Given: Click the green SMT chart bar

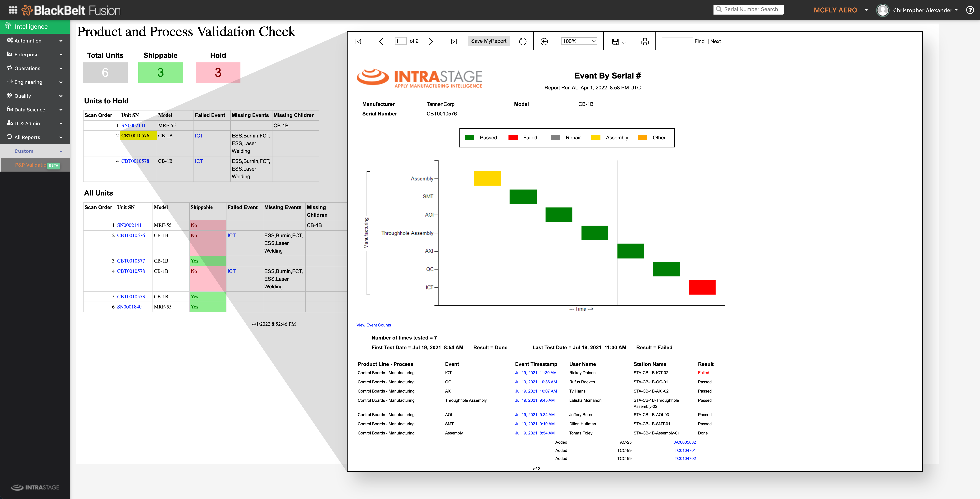Looking at the screenshot, I should pyautogui.click(x=523, y=197).
